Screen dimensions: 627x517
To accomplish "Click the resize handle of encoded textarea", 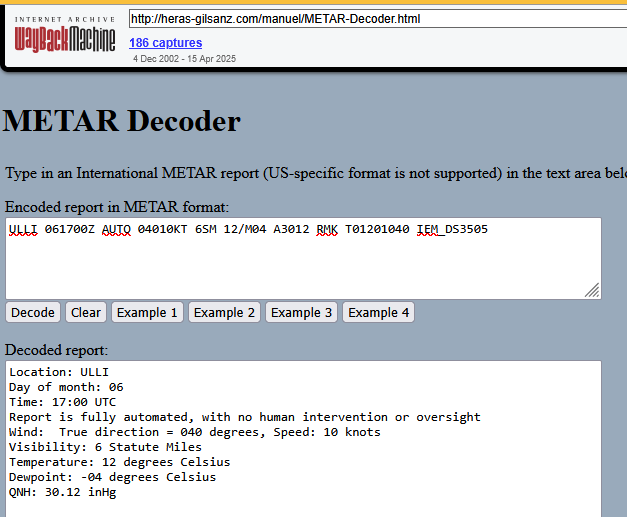I will pyautogui.click(x=592, y=290).
